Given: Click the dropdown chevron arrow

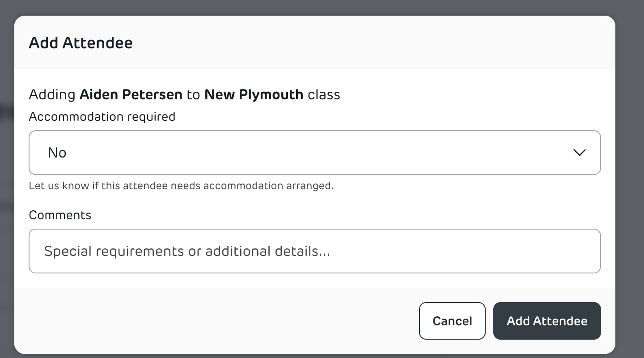Looking at the screenshot, I should click(579, 153).
